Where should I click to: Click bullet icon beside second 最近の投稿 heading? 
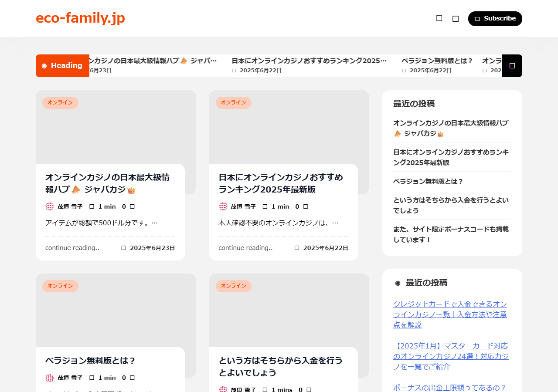pos(398,283)
